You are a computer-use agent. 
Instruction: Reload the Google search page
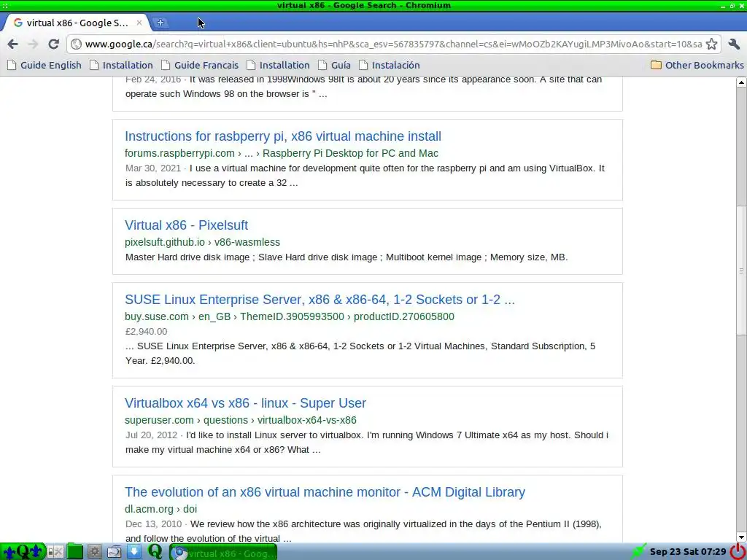[53, 44]
